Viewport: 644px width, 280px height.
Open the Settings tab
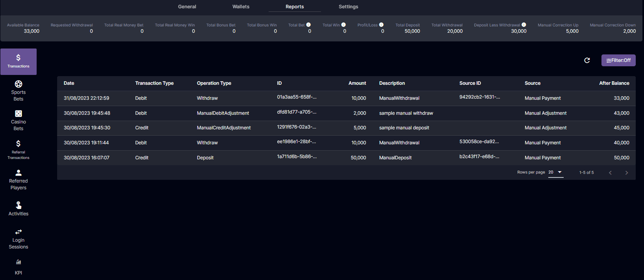349,7
